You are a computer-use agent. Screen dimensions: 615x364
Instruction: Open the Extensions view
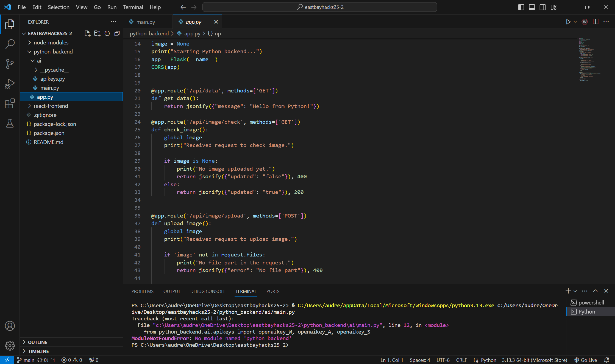tap(10, 103)
